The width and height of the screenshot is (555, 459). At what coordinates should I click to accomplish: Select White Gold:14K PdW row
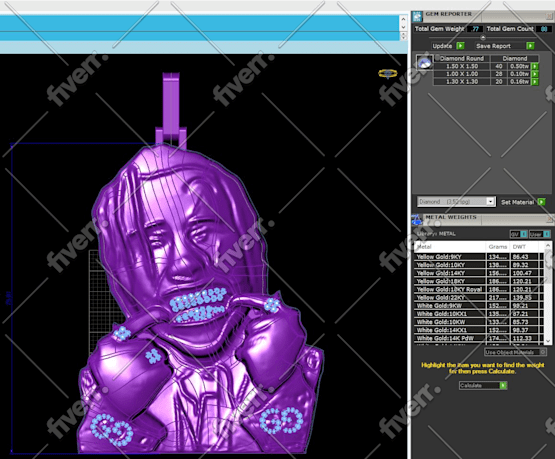point(479,338)
